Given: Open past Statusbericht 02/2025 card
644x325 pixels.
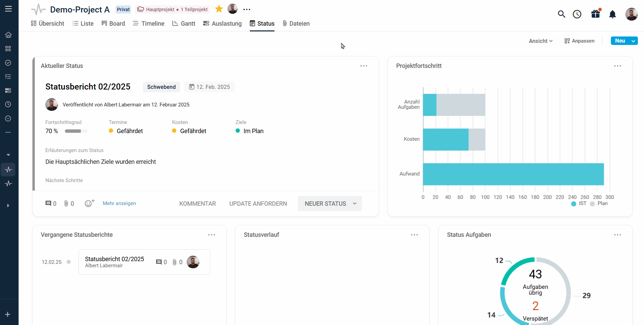Looking at the screenshot, I should pos(144,262).
